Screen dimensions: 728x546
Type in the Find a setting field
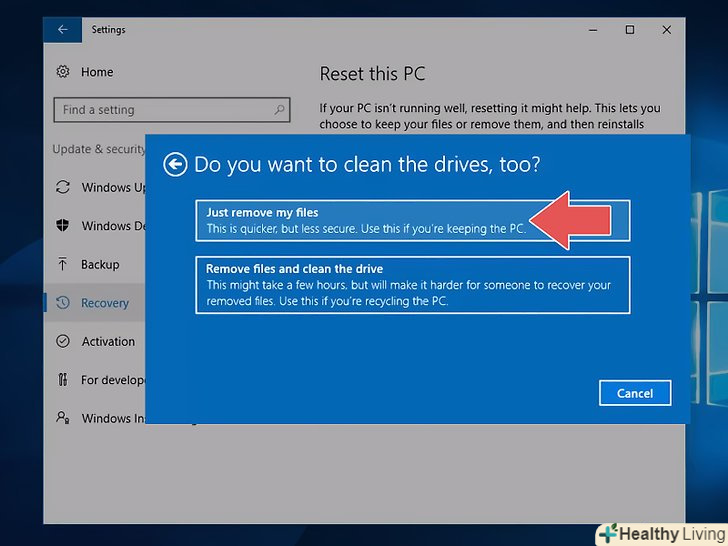(160, 110)
